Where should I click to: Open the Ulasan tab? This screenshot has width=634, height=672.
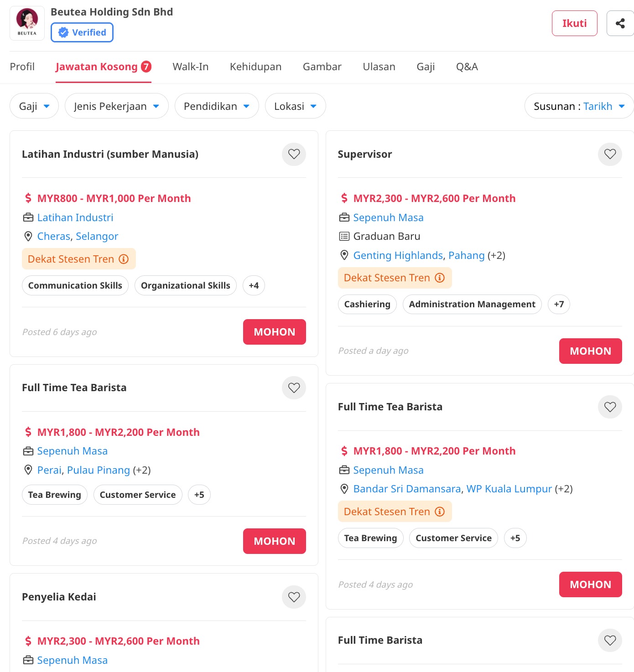click(379, 67)
